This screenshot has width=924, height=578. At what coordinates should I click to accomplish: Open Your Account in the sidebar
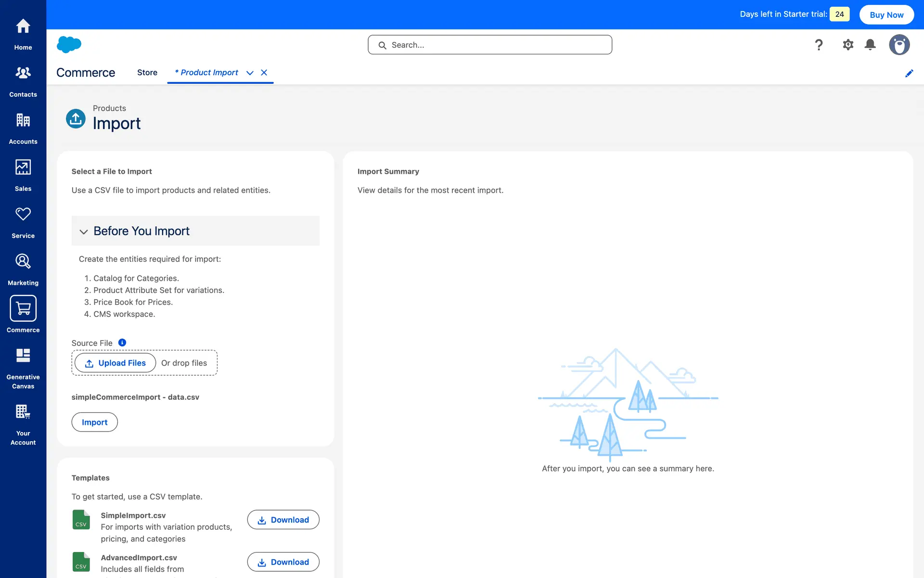click(x=23, y=413)
